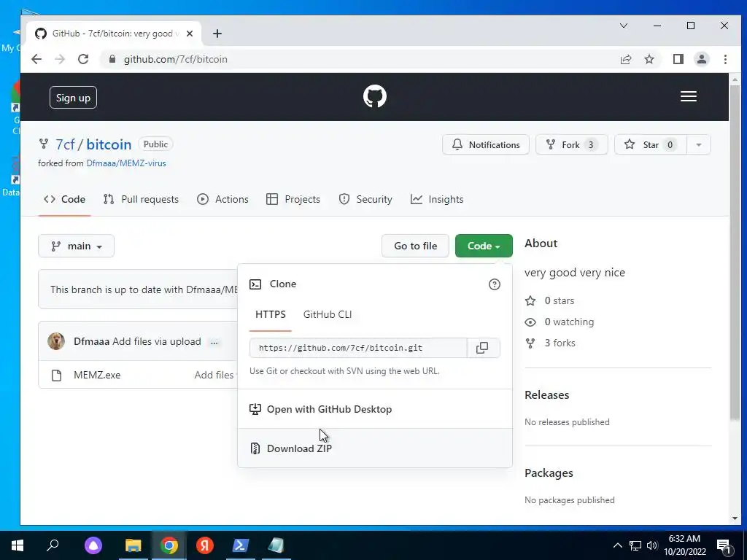Open the Star lists dropdown arrow
747x560 pixels.
tap(698, 145)
